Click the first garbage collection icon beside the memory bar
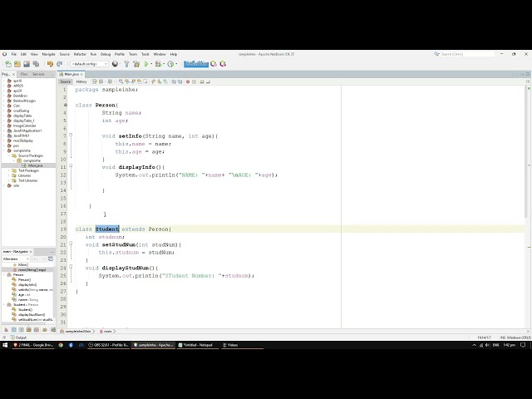This screenshot has width=532, height=399. (214, 64)
